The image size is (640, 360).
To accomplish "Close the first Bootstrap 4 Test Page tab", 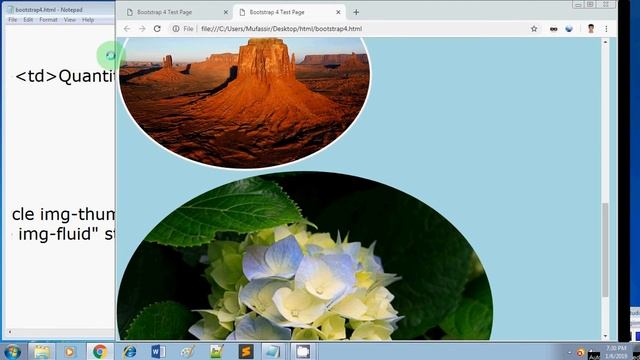I will click(226, 12).
